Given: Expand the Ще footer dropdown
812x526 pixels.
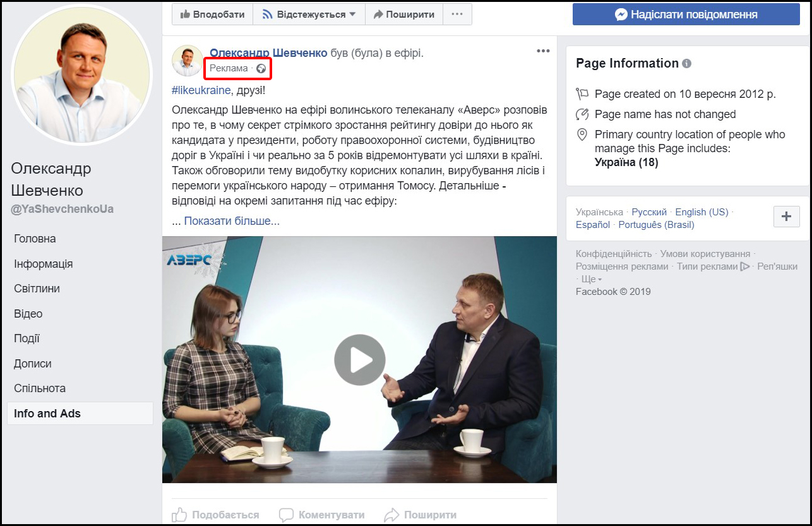Looking at the screenshot, I should (x=591, y=279).
